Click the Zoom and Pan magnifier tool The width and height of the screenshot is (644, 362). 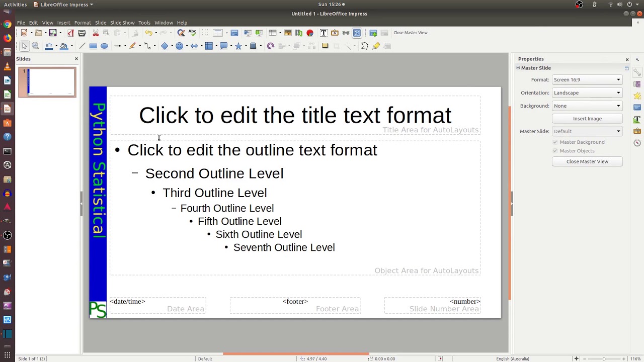point(36,46)
